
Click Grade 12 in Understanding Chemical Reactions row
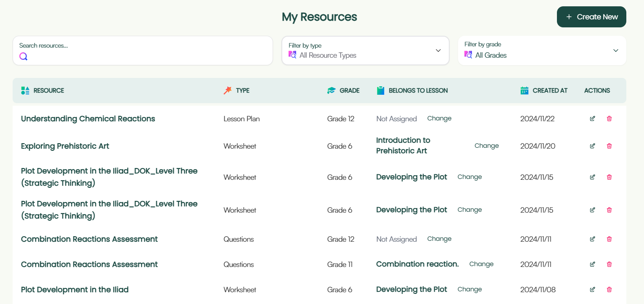341,119
